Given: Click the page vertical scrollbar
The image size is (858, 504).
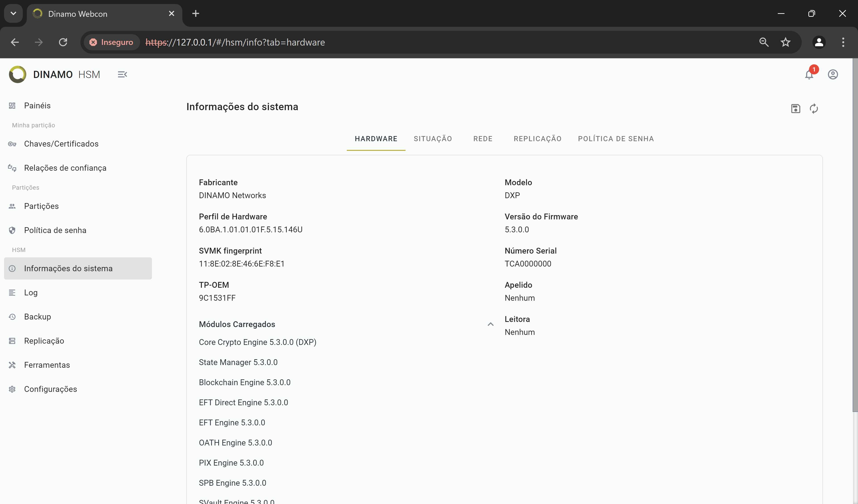Looking at the screenshot, I should 855,235.
